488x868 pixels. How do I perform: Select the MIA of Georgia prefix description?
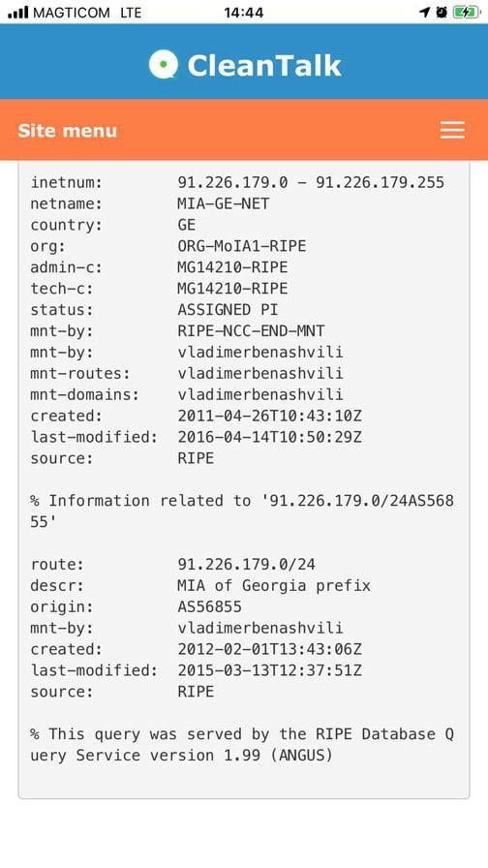(x=274, y=586)
